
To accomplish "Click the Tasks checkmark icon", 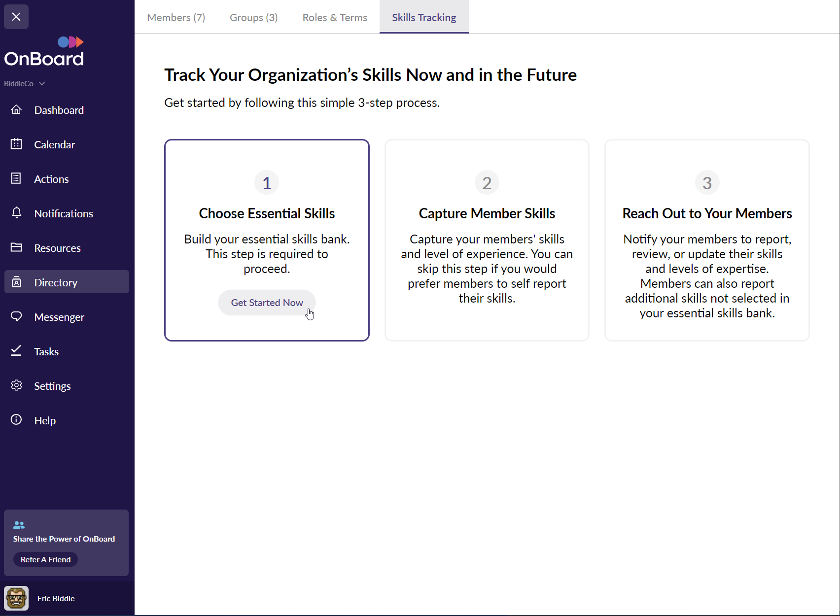I will pos(16,351).
